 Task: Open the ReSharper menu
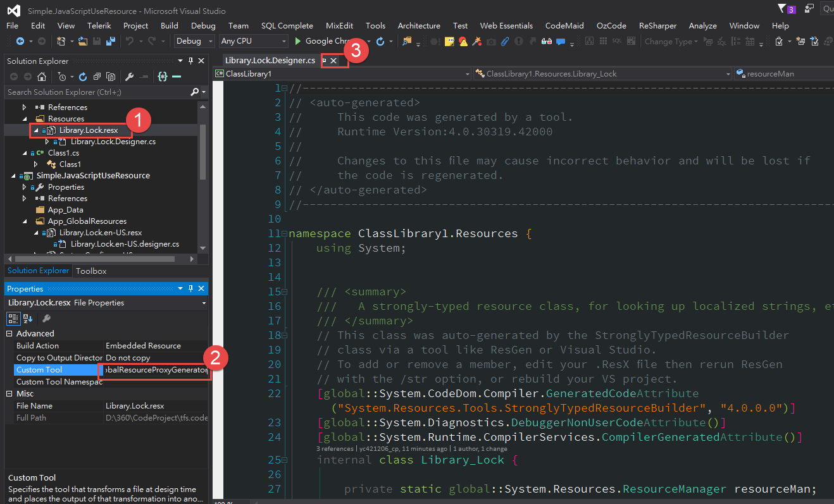point(657,25)
